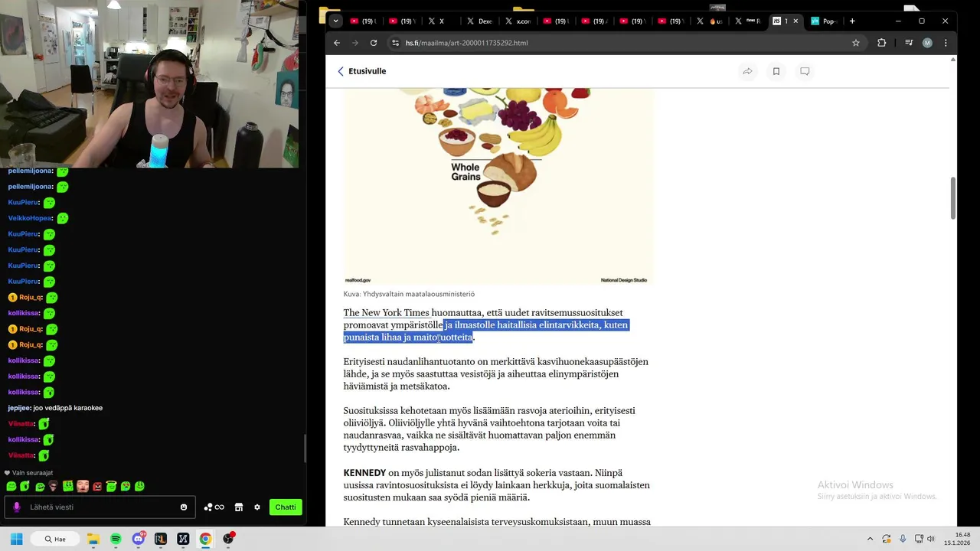Click the purple microphone icon in chat box
This screenshot has height=551, width=980.
tap(17, 507)
